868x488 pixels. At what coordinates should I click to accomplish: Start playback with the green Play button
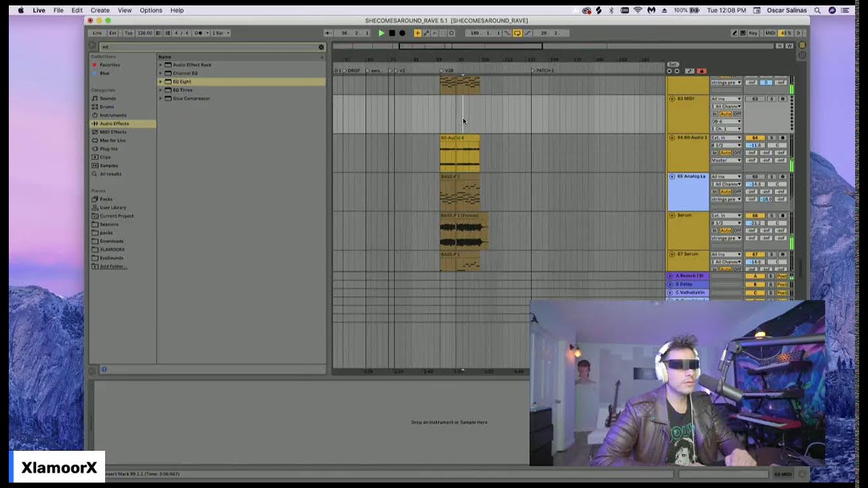(381, 33)
